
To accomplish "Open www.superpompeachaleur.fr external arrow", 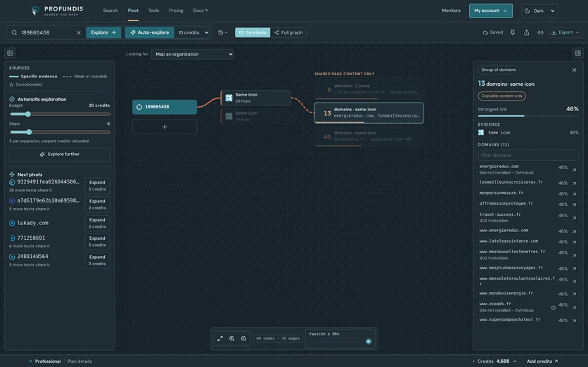I will 574,321.
